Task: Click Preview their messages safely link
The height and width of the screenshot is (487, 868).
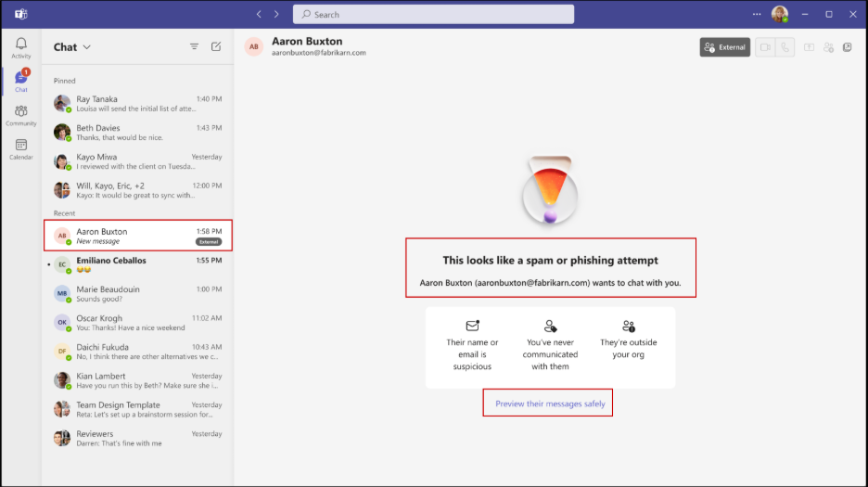Action: 550,404
